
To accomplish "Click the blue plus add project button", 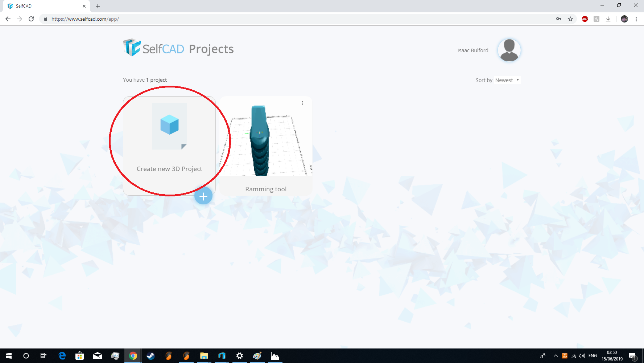I will click(x=203, y=196).
